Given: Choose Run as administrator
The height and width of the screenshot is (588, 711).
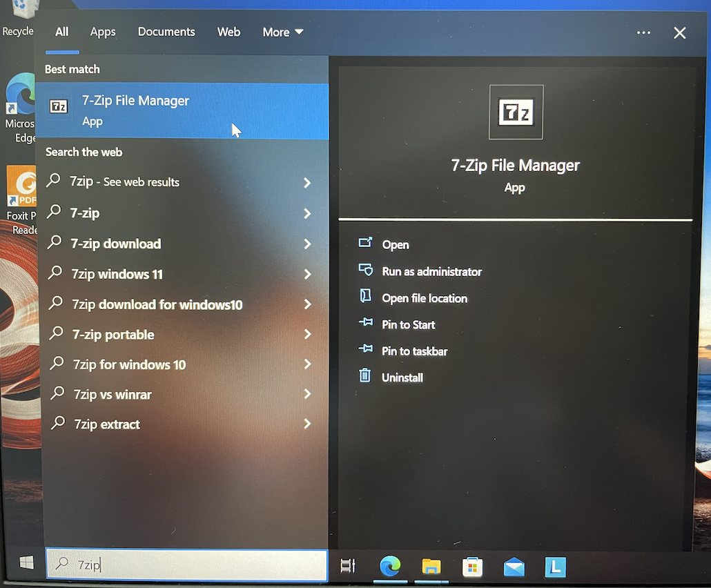Looking at the screenshot, I should 431,271.
